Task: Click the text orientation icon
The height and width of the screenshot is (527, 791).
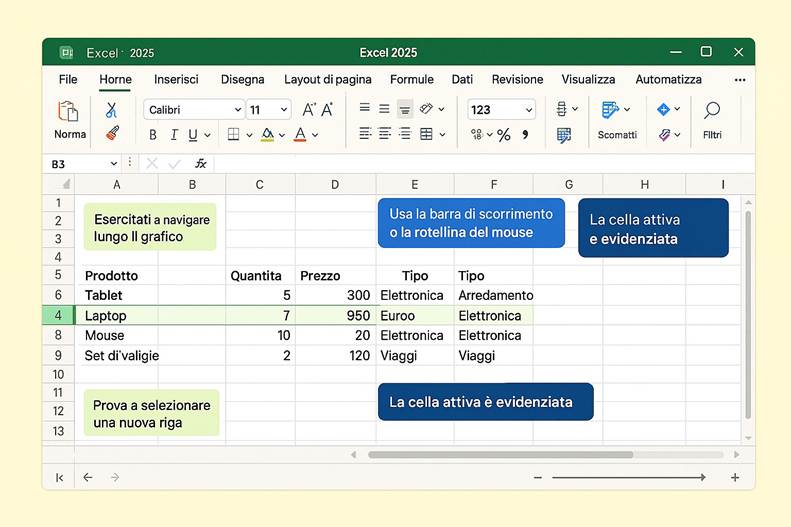Action: tap(426, 108)
